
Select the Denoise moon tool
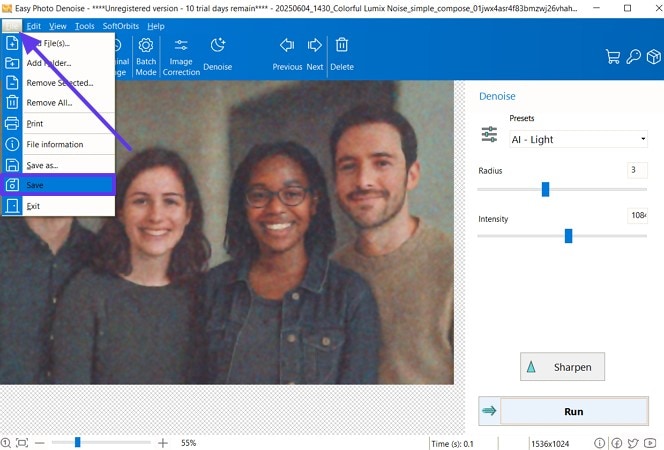pos(218,54)
